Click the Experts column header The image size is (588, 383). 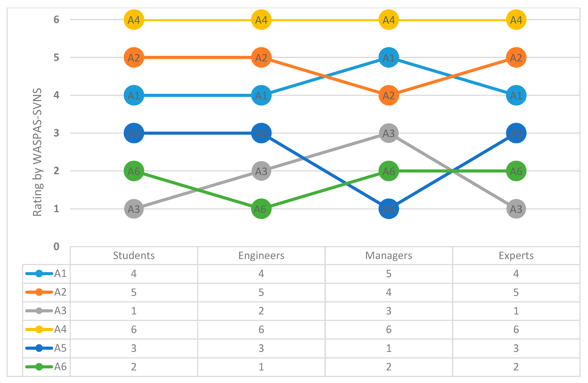(x=516, y=256)
